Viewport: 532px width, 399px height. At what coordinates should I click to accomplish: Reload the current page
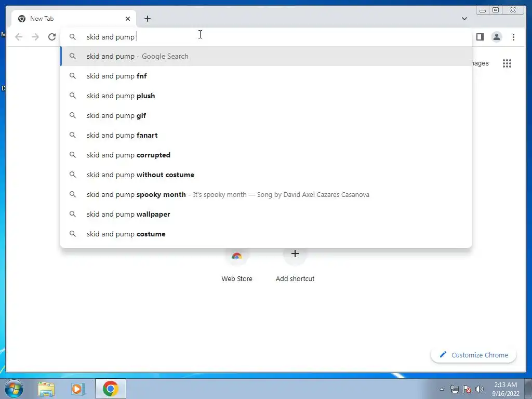(x=52, y=37)
